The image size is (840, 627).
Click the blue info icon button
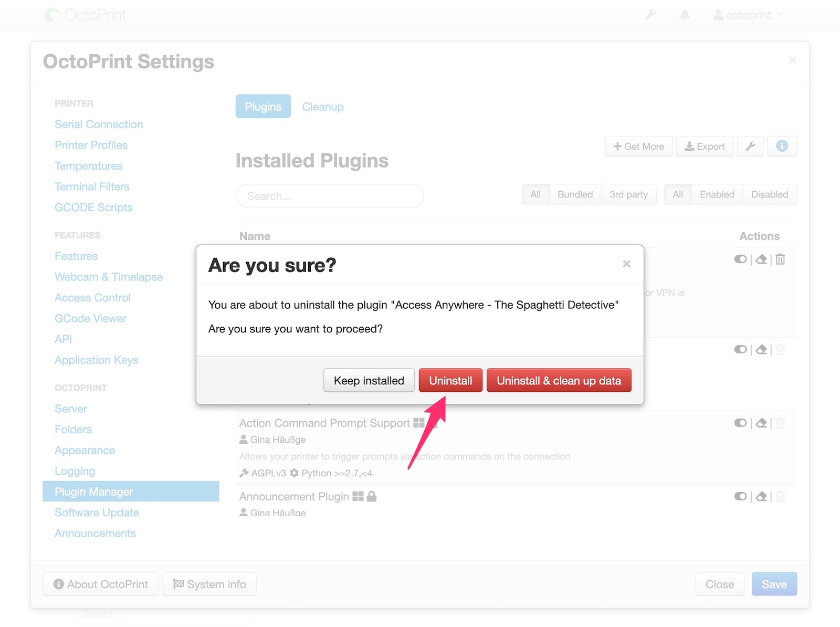(x=782, y=147)
